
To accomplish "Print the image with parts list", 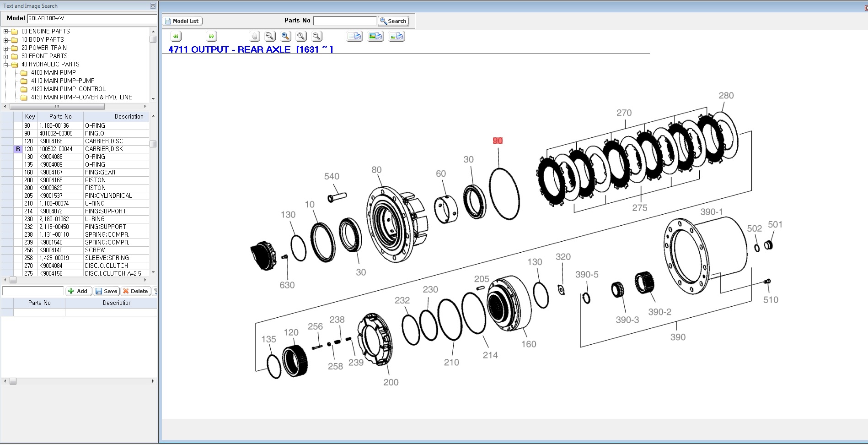I will tap(396, 36).
